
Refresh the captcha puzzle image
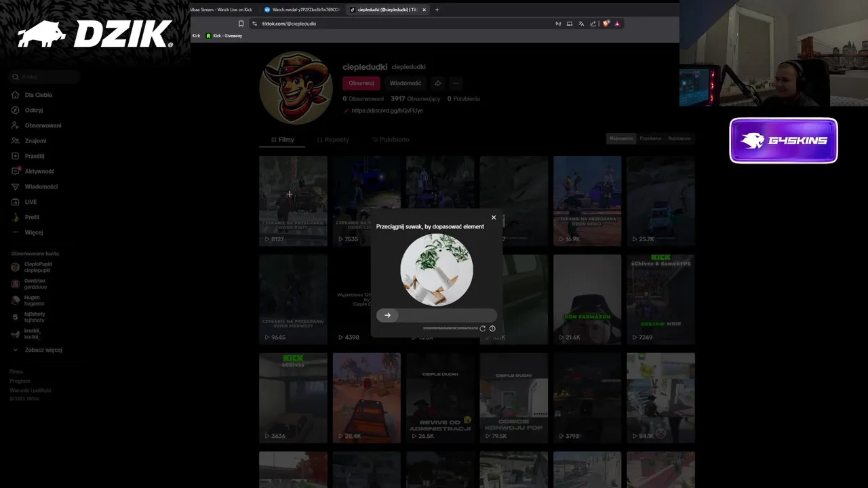[x=483, y=329]
